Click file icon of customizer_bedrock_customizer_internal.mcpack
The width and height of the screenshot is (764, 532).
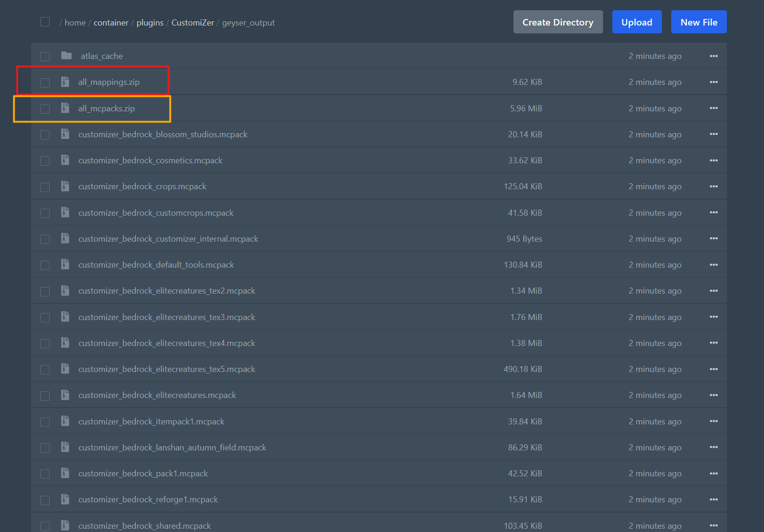click(x=65, y=238)
